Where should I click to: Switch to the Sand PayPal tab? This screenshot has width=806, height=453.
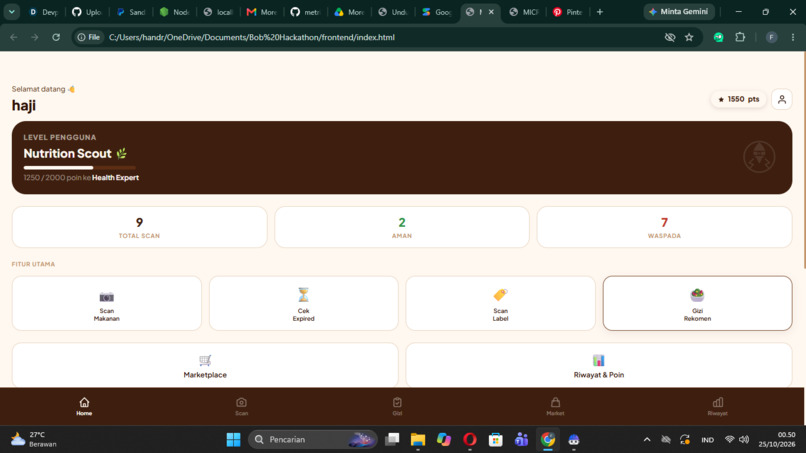[x=131, y=12]
